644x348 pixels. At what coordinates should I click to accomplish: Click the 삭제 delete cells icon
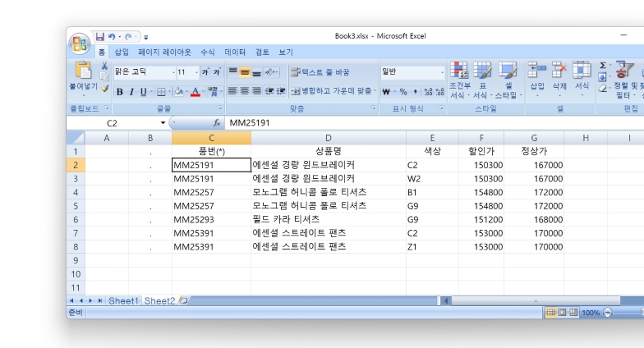[x=559, y=71]
